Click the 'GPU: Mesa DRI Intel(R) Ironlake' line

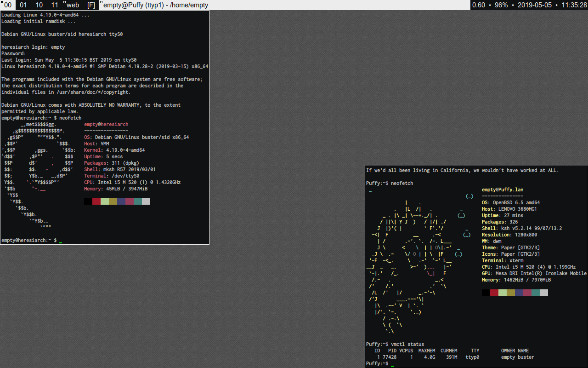coord(534,273)
